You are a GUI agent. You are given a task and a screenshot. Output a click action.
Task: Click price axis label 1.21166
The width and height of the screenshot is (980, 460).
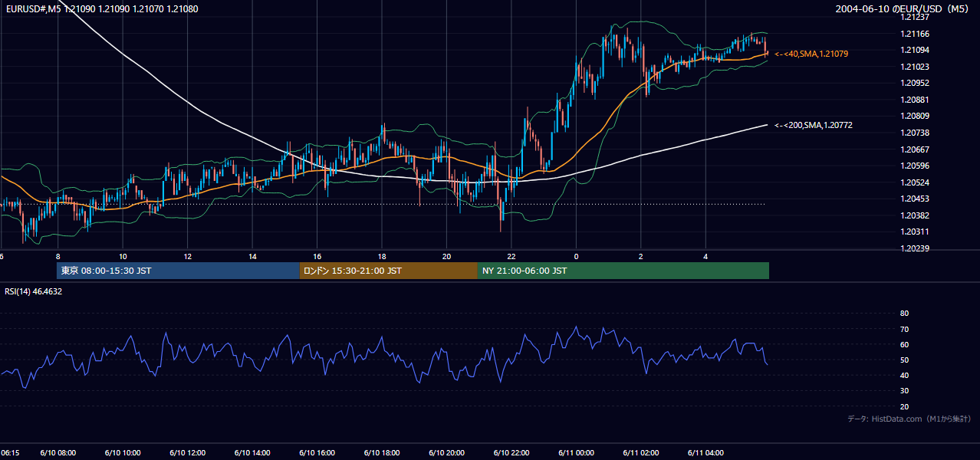(914, 34)
